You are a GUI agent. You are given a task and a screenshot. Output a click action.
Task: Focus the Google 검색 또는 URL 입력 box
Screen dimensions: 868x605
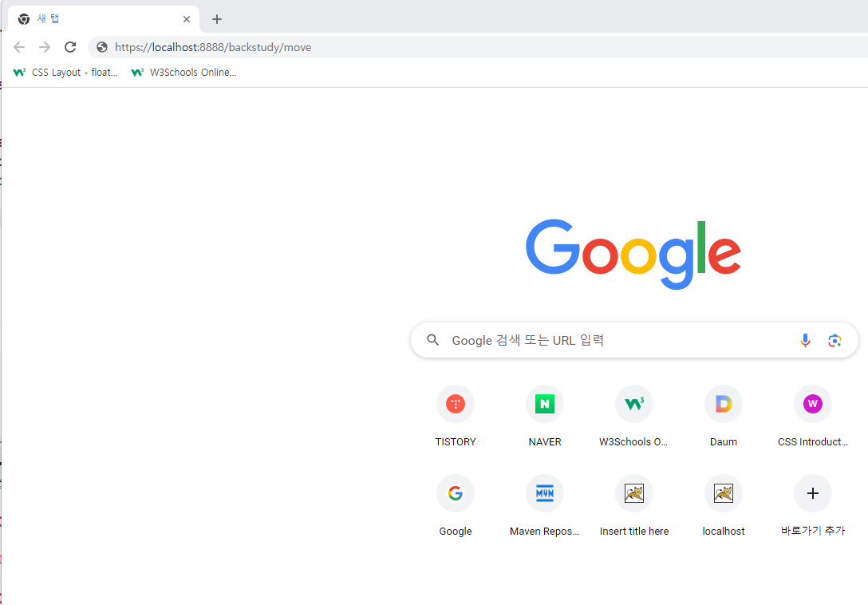[x=634, y=340]
